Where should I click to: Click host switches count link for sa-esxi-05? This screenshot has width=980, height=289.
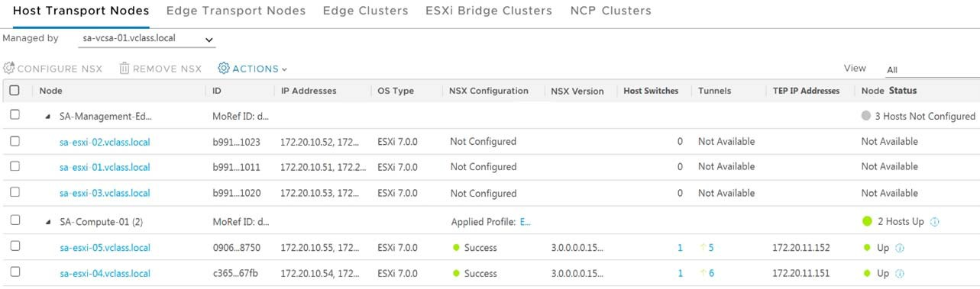tap(680, 248)
